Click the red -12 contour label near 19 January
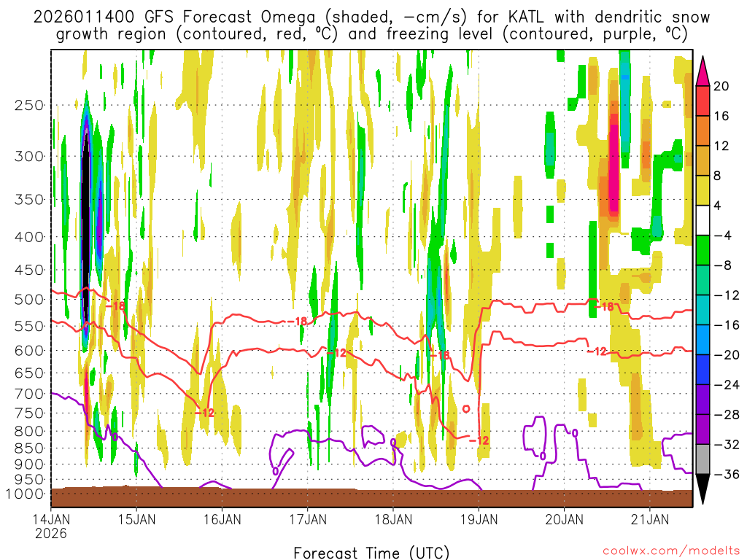747x560 pixels. [479, 440]
